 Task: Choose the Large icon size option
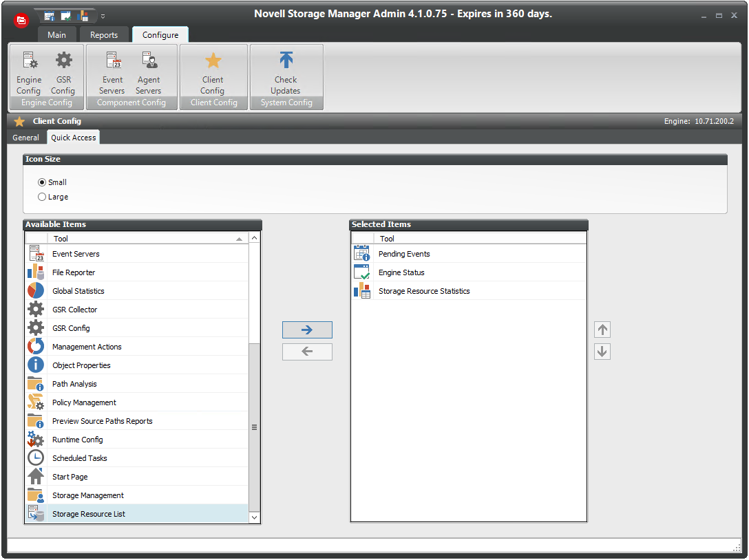43,197
